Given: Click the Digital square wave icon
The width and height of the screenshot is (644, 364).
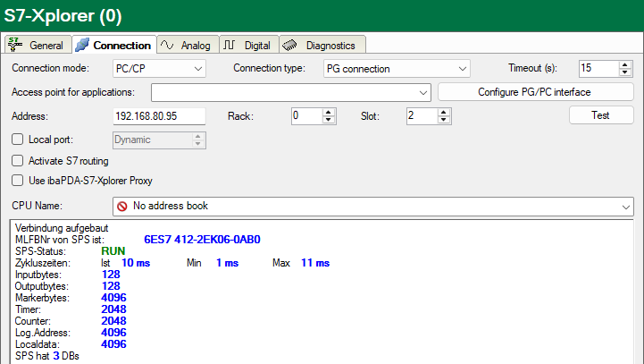Looking at the screenshot, I should click(x=230, y=45).
